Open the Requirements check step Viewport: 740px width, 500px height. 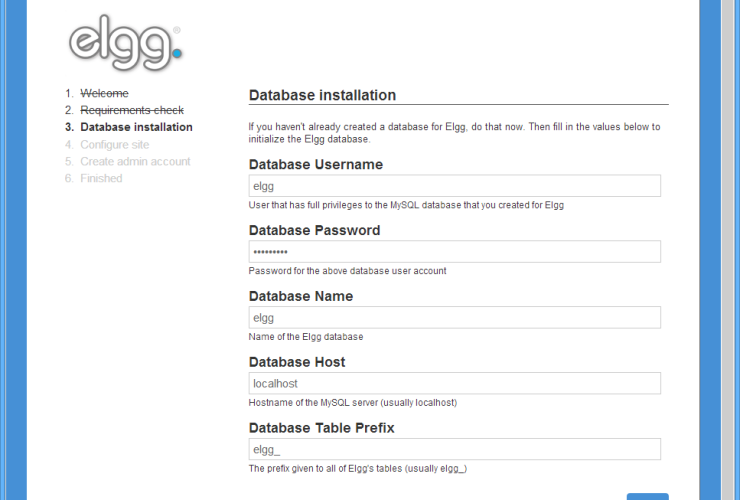(131, 110)
